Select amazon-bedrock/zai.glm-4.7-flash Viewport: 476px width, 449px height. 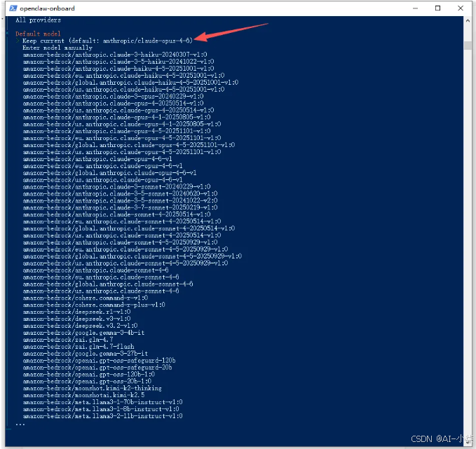coord(79,347)
